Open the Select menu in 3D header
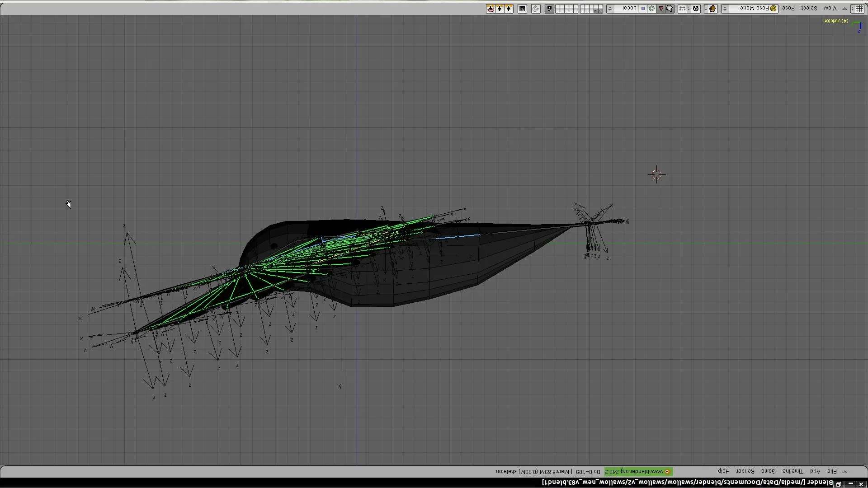 pyautogui.click(x=809, y=8)
